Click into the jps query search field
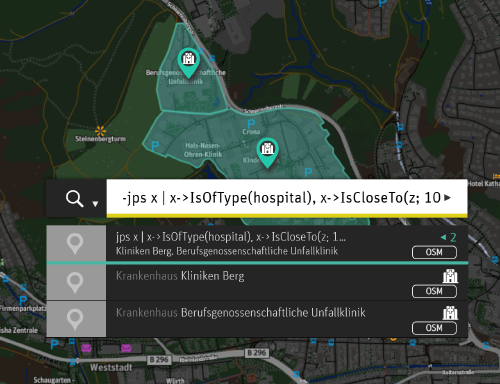This screenshot has height=384, width=500. pyautogui.click(x=287, y=198)
